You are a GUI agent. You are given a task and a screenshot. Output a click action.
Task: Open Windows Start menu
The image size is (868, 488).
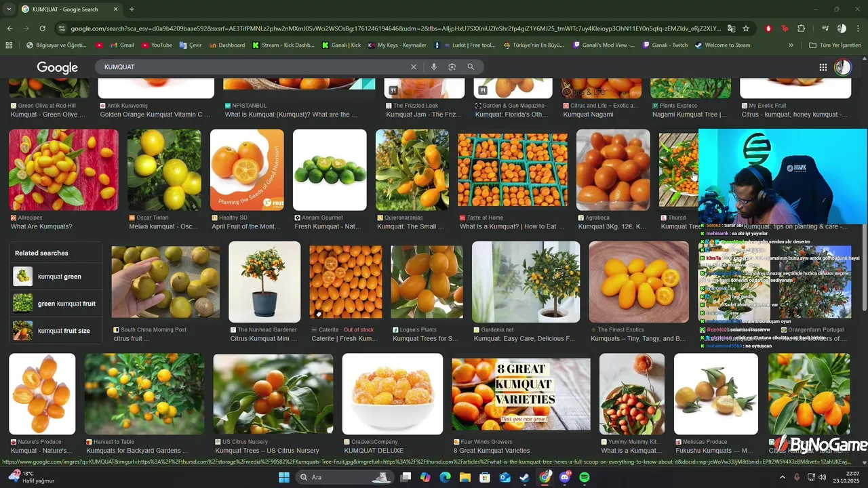click(x=283, y=477)
